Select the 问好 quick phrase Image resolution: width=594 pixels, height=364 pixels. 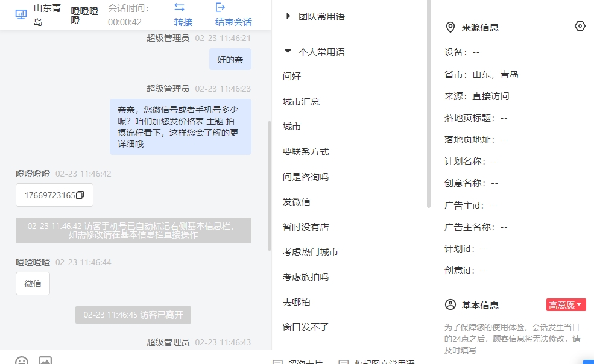pos(292,76)
